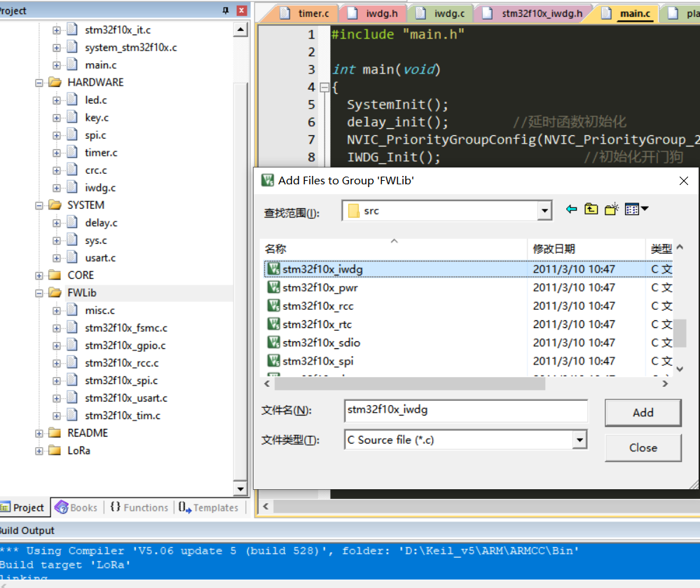Select the stm32f10x_rtc file icon
The width and height of the screenshot is (700, 588).
click(x=274, y=324)
